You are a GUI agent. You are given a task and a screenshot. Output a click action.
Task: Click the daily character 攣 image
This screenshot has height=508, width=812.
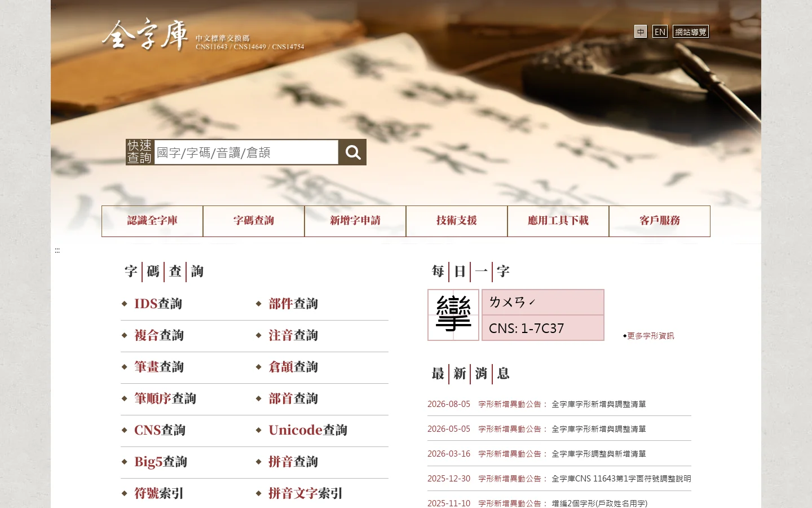click(453, 315)
